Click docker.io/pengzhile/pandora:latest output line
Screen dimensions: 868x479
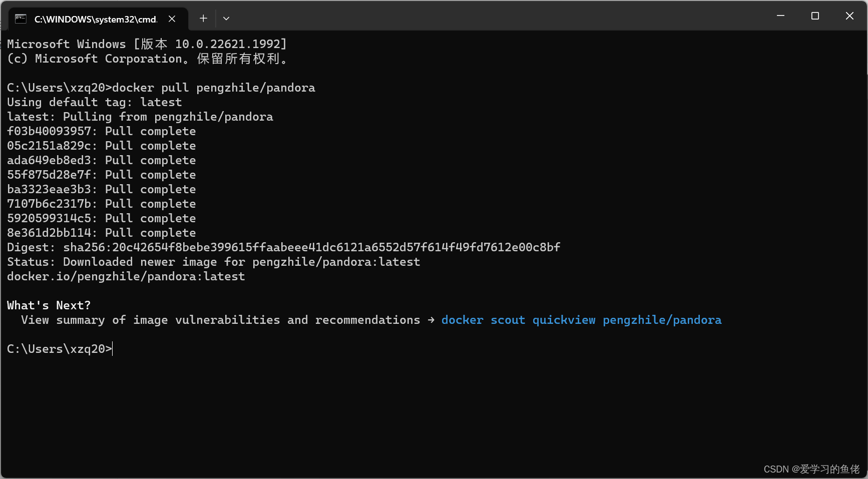coord(126,276)
